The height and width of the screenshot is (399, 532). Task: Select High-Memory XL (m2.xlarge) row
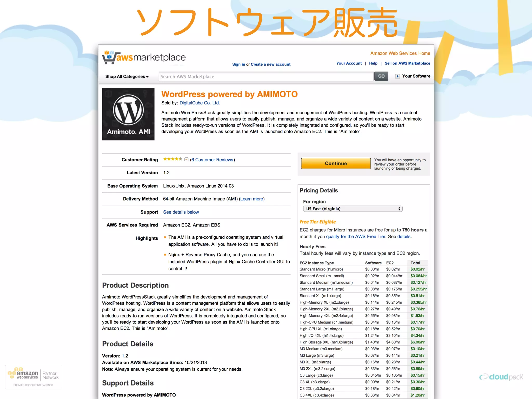click(x=363, y=302)
